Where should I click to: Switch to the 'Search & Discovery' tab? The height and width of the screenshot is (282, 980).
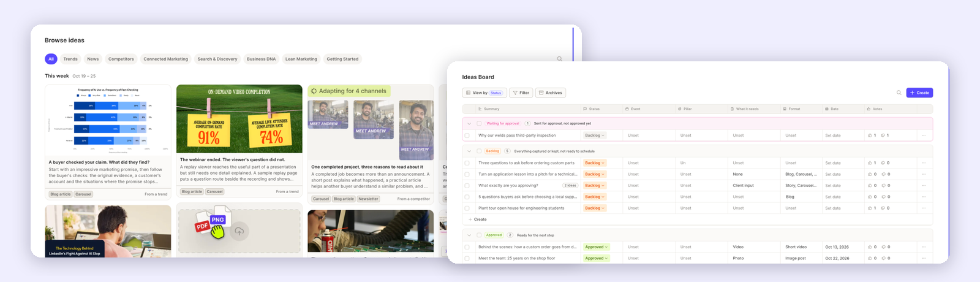click(217, 59)
